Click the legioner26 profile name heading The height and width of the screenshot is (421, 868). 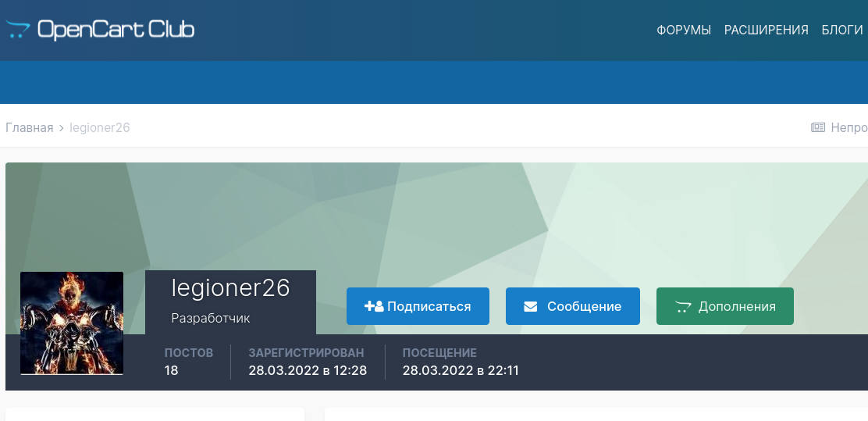click(230, 288)
